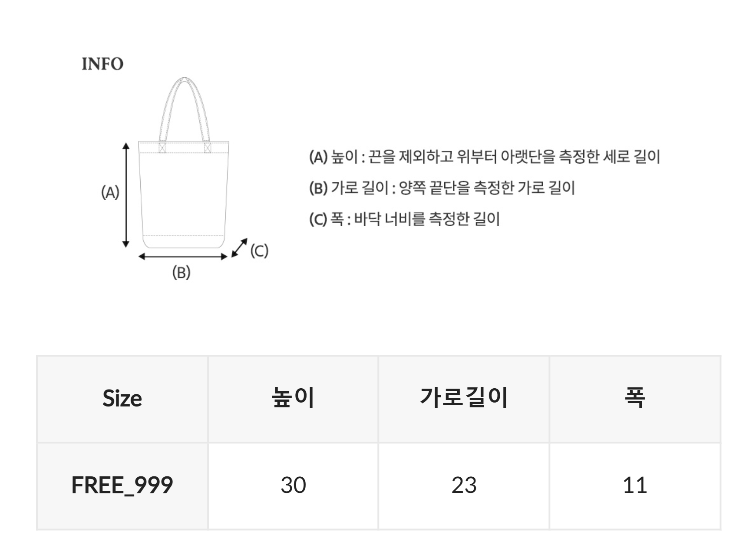
Task: Click the horizontal width arrow under the bag
Action: click(183, 257)
